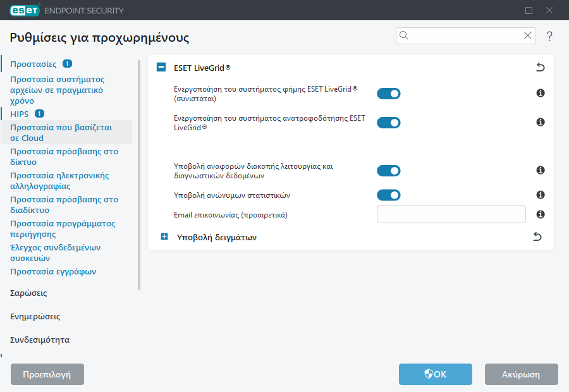Open the Σαρώσεις category
569x392 pixels.
(28, 293)
